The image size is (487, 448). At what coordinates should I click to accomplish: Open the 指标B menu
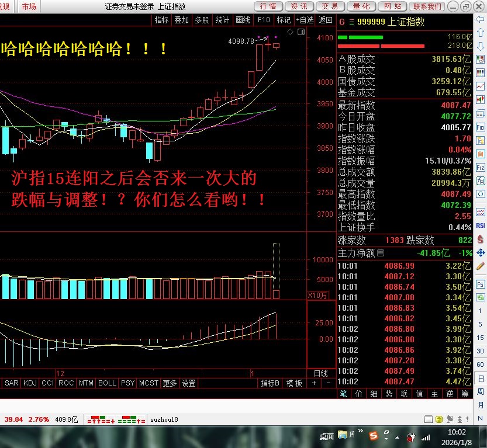coord(270,384)
